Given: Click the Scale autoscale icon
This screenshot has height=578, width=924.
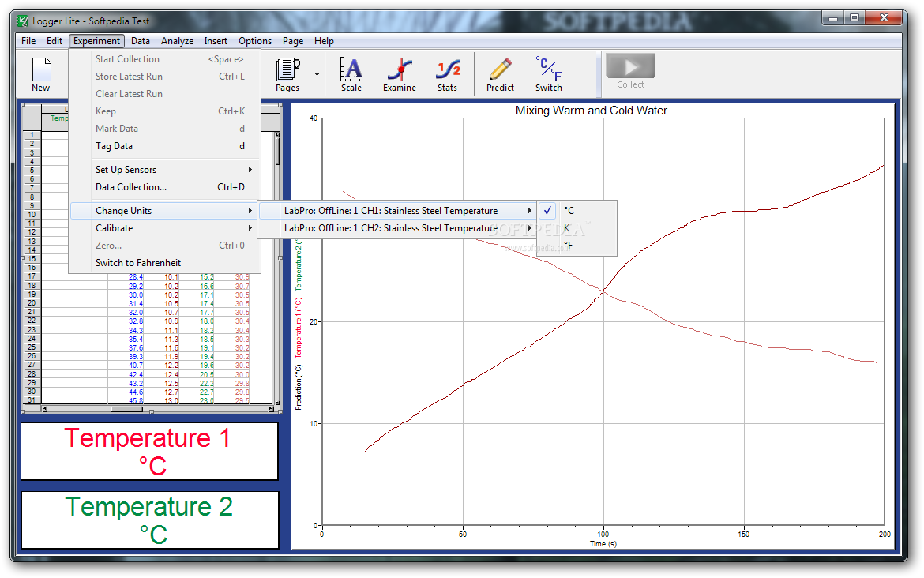Looking at the screenshot, I should (351, 73).
